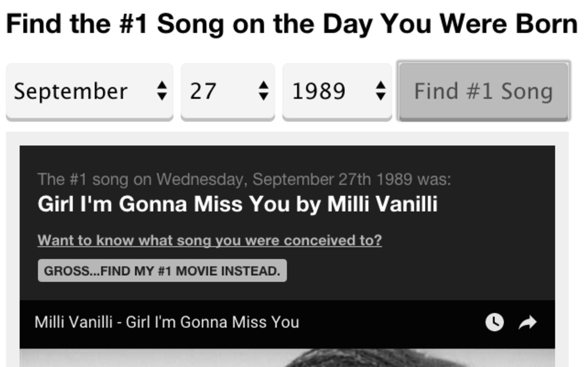Open the year dropdown showing 1989
The height and width of the screenshot is (367, 588).
(x=337, y=91)
